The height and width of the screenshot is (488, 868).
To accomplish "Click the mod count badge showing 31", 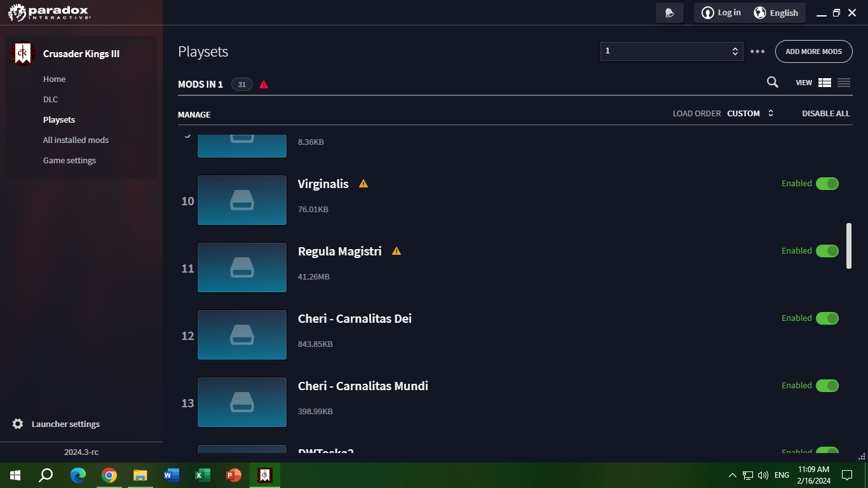I will coord(242,85).
